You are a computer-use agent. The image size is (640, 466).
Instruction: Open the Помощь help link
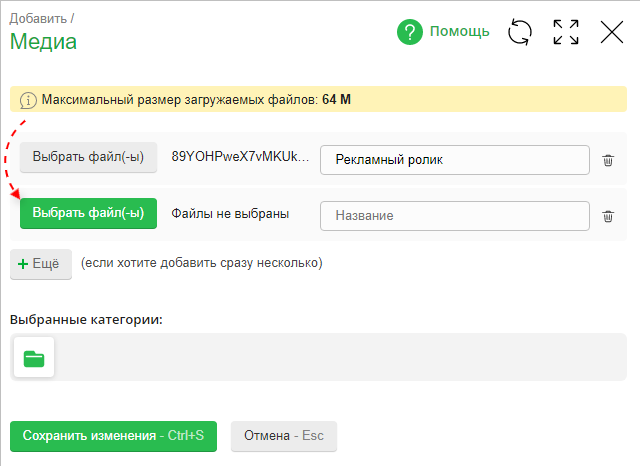tap(459, 32)
